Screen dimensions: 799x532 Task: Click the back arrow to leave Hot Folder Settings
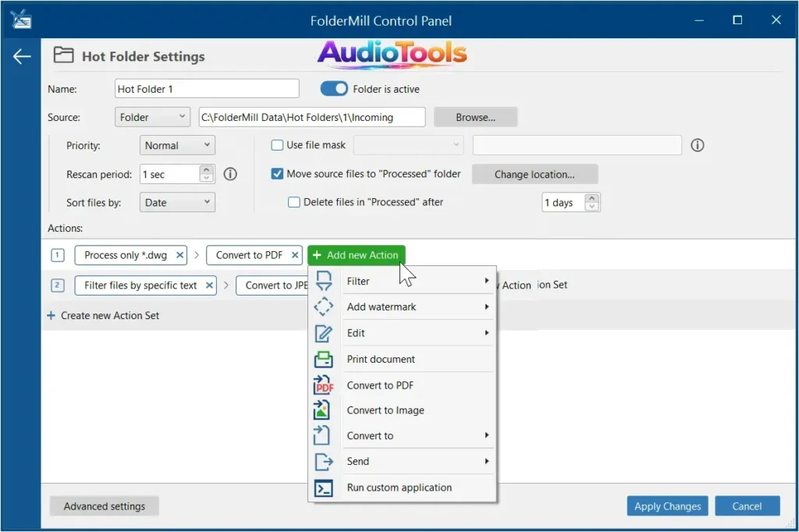pos(21,55)
